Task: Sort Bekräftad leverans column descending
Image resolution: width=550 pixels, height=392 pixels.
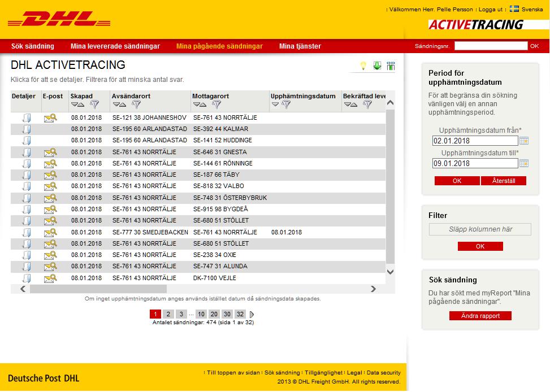Action: point(347,104)
